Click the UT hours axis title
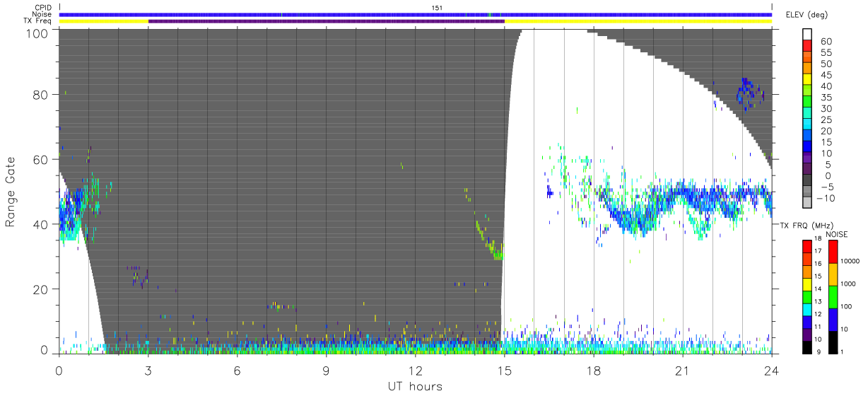Image resolution: width=868 pixels, height=401 pixels. click(414, 386)
